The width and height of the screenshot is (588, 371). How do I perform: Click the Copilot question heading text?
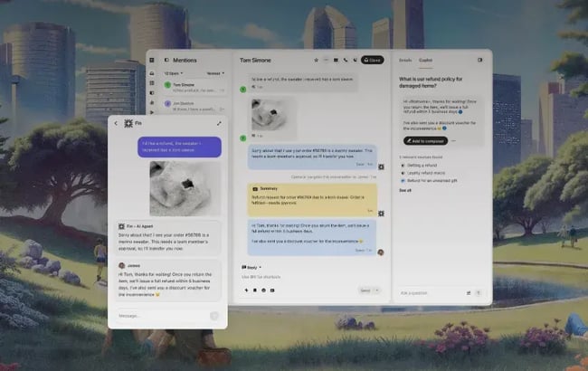431,82
